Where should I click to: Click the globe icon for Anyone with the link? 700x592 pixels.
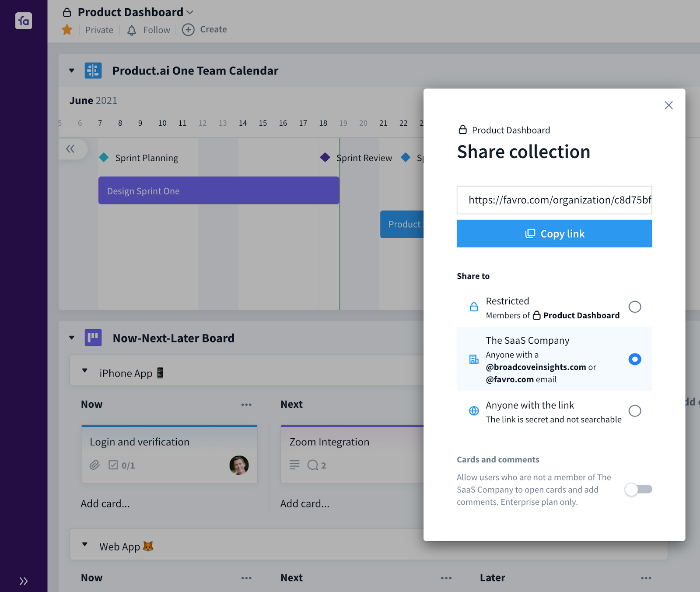pyautogui.click(x=474, y=411)
